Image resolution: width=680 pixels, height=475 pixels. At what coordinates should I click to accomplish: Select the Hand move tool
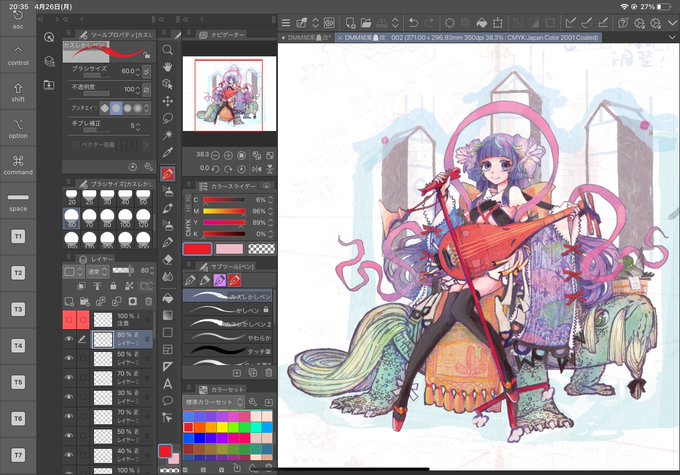click(167, 67)
